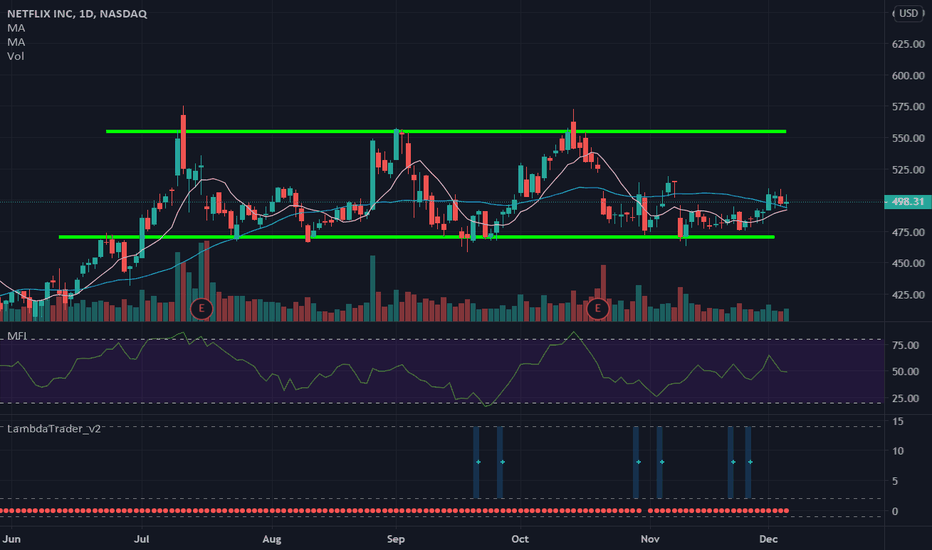
Task: Click the Jun label on time axis
Action: 11,539
